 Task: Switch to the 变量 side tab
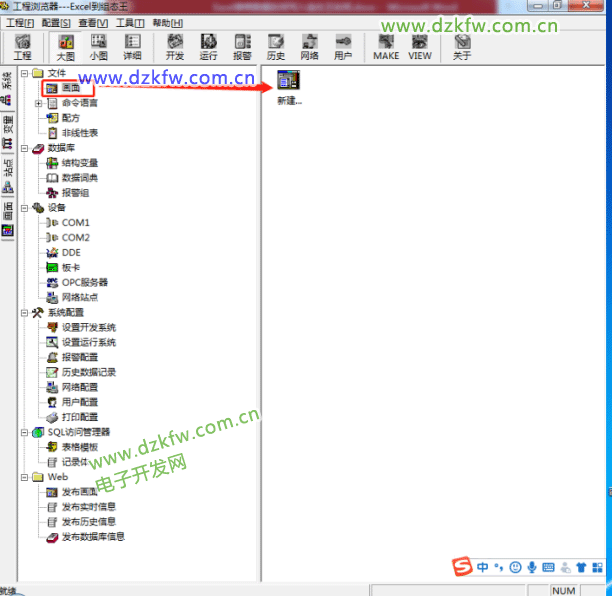[x=8, y=125]
